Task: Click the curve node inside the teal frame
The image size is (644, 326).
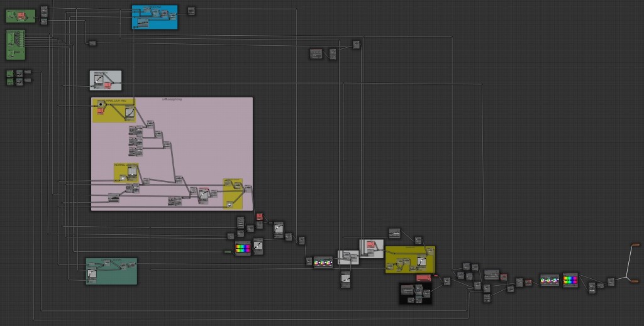Action: 92,274
